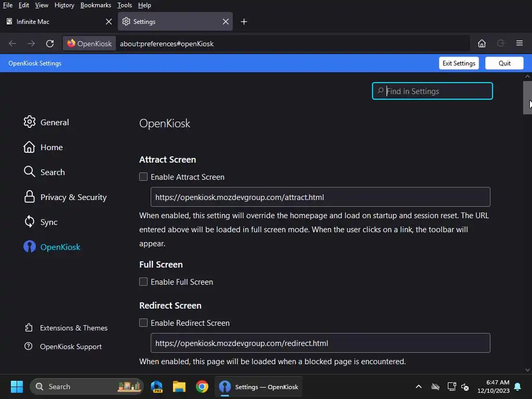Open the General settings category

46,122
